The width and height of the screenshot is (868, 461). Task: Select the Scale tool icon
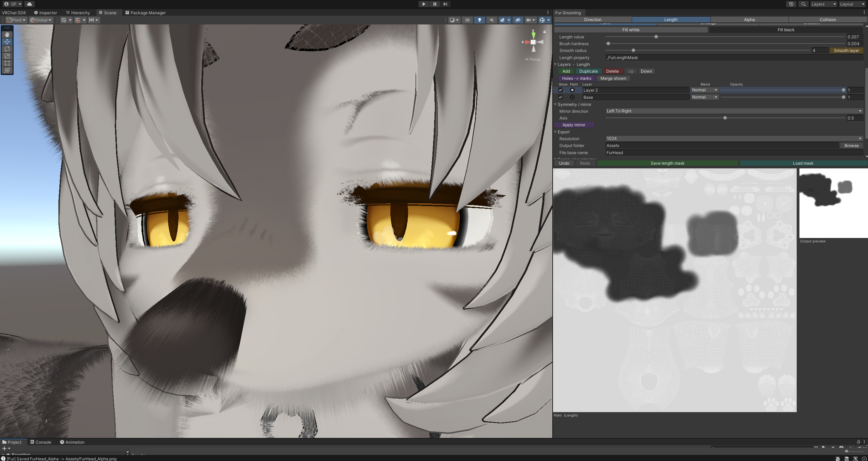coord(7,56)
